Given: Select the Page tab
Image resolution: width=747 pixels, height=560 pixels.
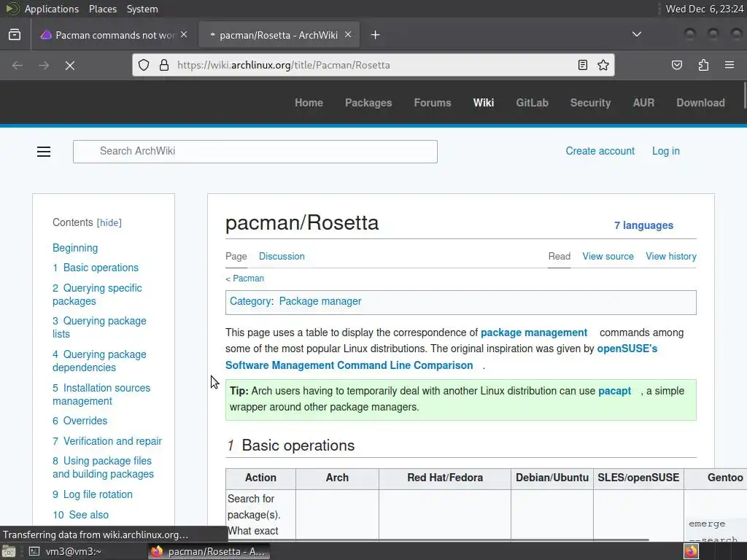Looking at the screenshot, I should click(236, 256).
